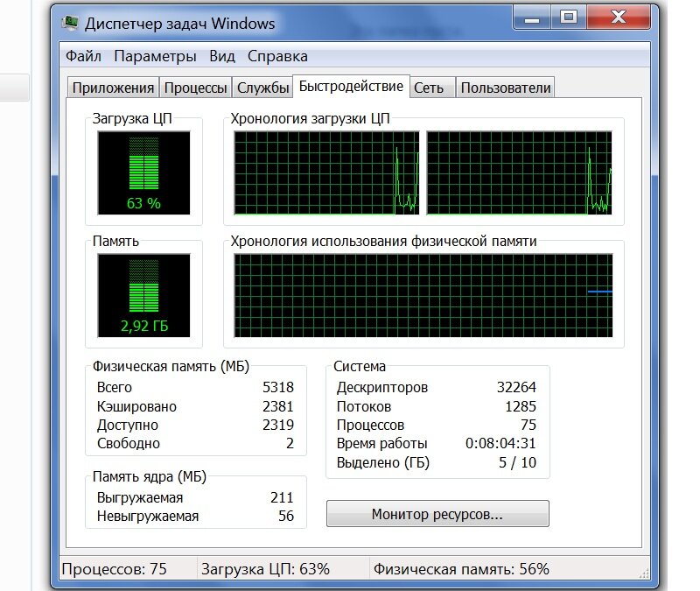Switch to the Приложения tab

click(x=113, y=88)
